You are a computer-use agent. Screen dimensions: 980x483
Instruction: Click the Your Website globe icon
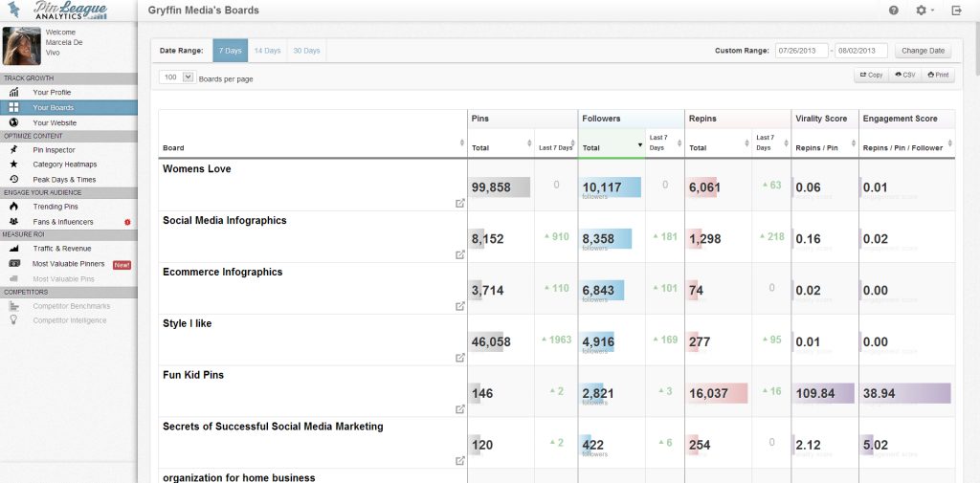(13, 123)
